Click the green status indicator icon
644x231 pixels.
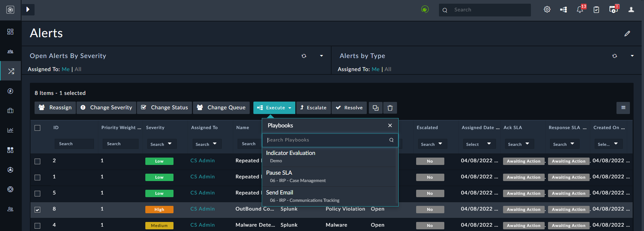[425, 9]
